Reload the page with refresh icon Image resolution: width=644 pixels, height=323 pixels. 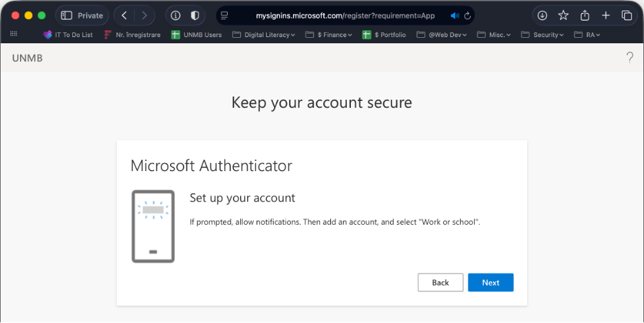click(468, 15)
